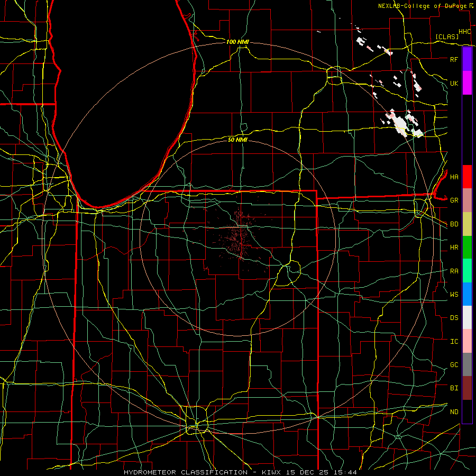Click the GC legend label
Image resolution: width=476 pixels, height=476 pixels.
pyautogui.click(x=454, y=364)
